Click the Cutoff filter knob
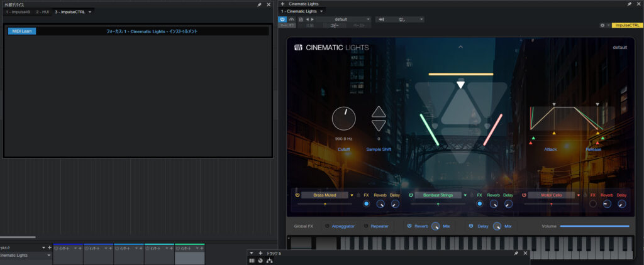 (x=343, y=118)
